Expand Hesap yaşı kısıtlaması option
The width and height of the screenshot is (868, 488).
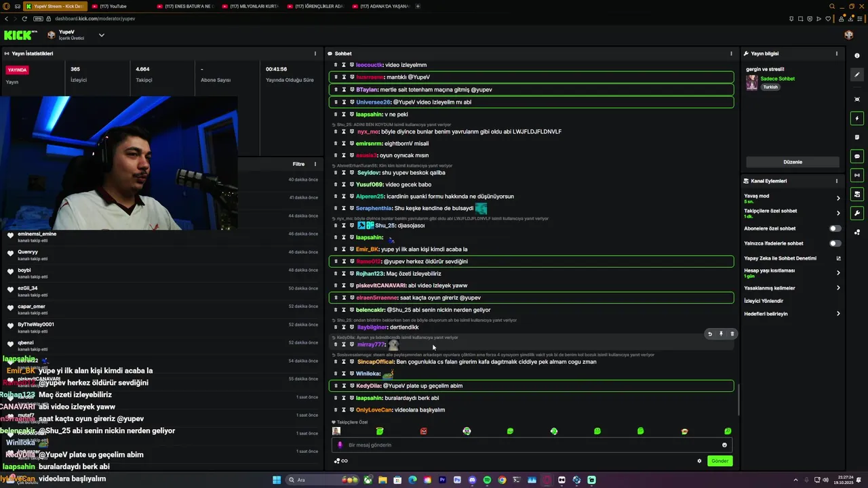[838, 272]
